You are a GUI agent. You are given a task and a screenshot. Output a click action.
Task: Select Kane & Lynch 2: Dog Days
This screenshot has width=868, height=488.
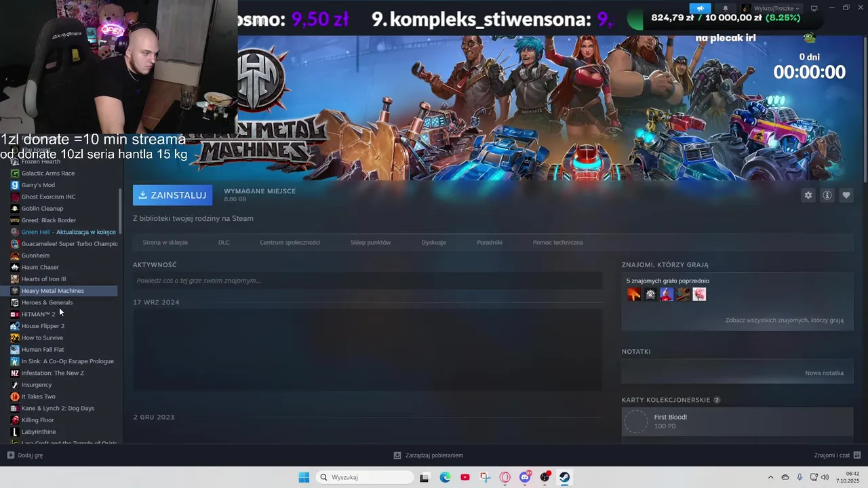[x=58, y=408]
